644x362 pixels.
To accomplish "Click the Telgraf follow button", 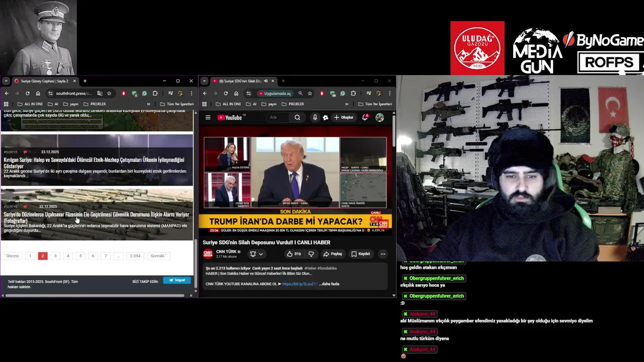I will pos(177,280).
